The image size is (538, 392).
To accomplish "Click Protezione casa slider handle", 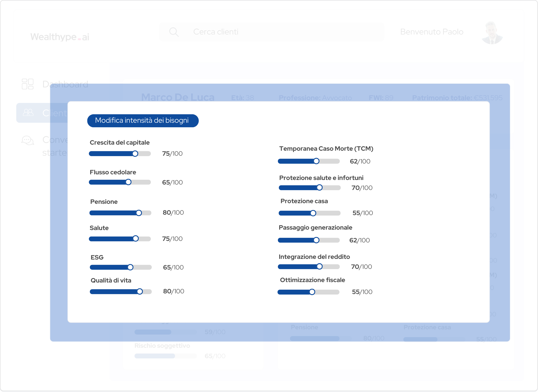I will [x=313, y=213].
